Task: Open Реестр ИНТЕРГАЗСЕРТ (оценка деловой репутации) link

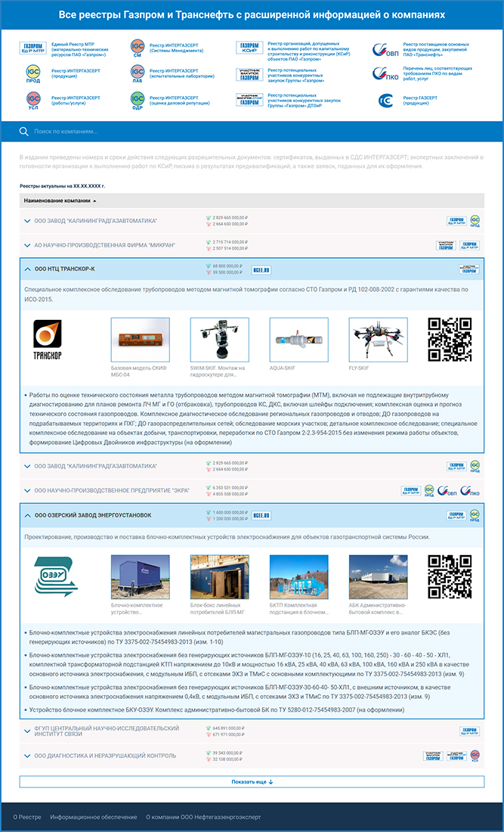Action: (x=179, y=101)
